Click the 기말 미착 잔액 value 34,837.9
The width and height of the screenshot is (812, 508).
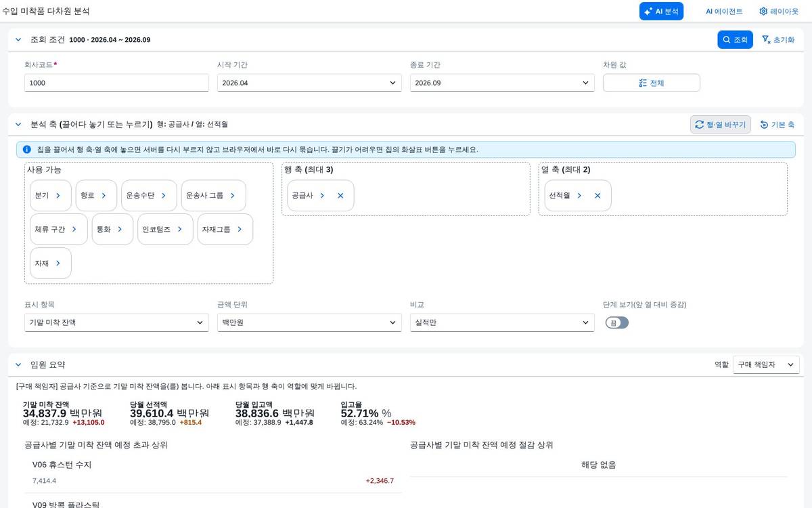[45, 413]
